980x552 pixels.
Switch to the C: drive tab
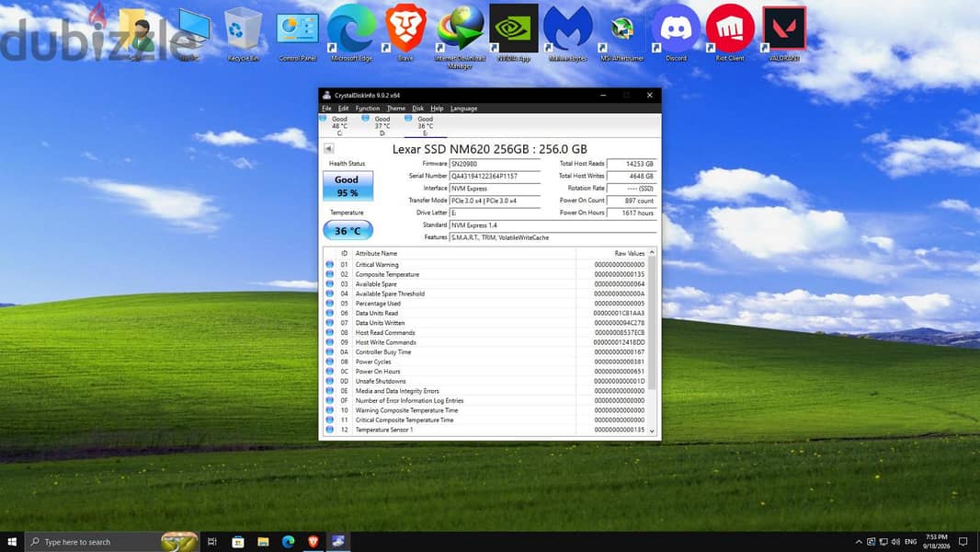[339, 125]
